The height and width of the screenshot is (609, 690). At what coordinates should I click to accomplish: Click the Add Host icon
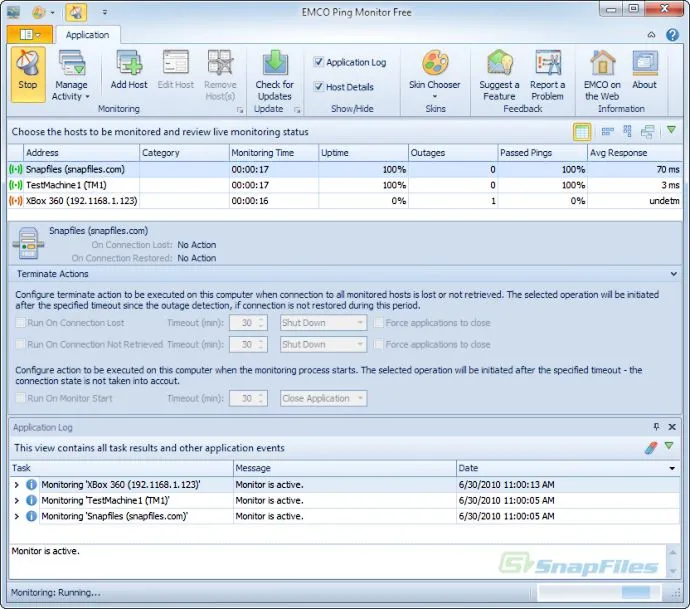coord(129,70)
